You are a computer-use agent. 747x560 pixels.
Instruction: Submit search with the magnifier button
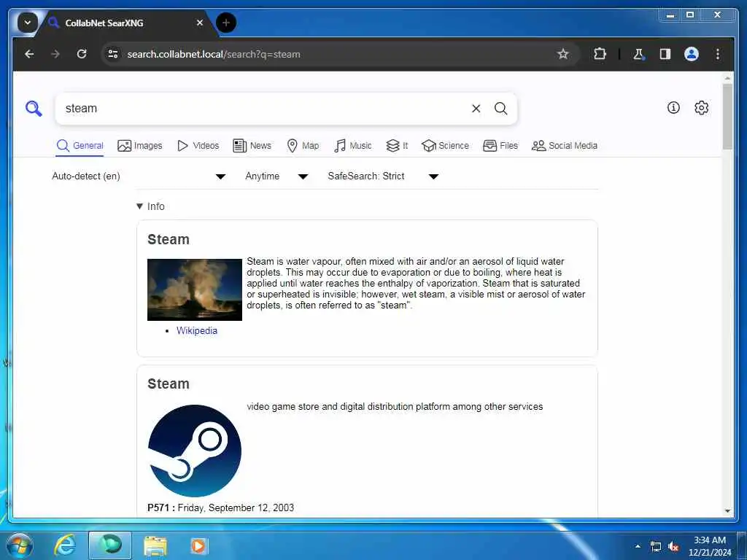(500, 109)
